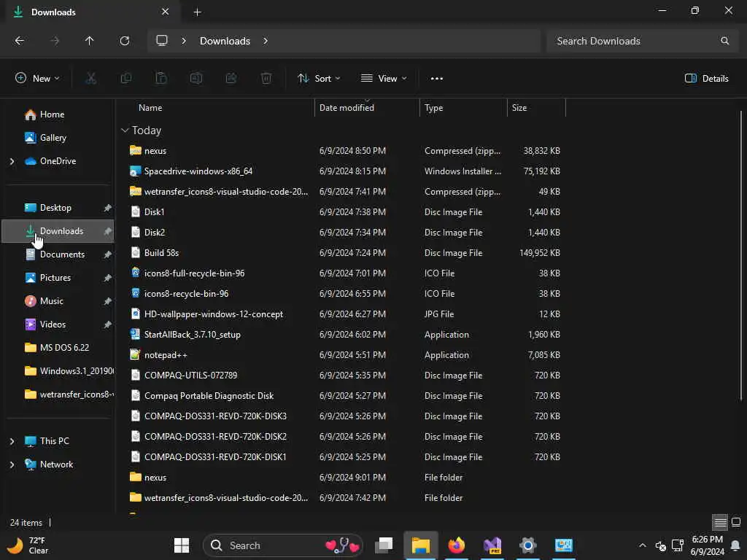The width and height of the screenshot is (747, 560).
Task: Open the See more three-dot menu
Action: click(x=437, y=79)
